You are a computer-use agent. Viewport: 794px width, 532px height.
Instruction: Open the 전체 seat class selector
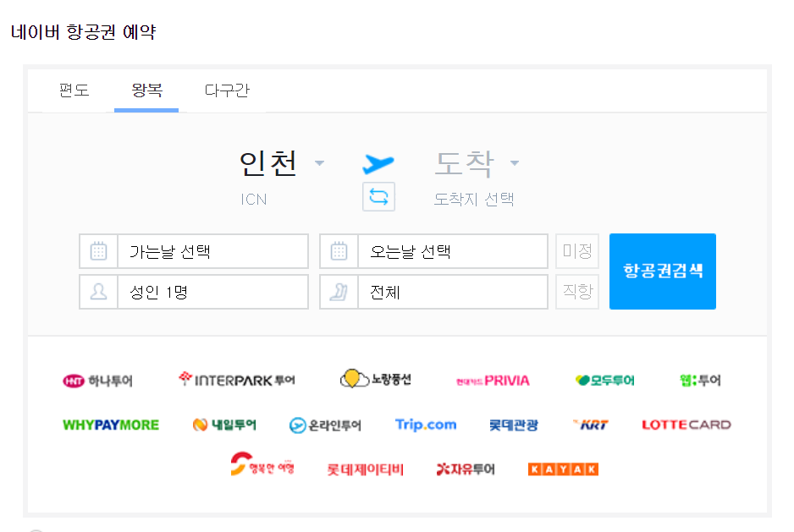[x=453, y=292]
